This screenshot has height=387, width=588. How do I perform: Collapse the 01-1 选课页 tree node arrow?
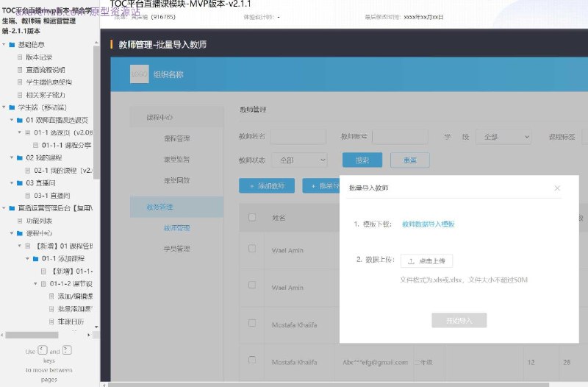[20, 132]
